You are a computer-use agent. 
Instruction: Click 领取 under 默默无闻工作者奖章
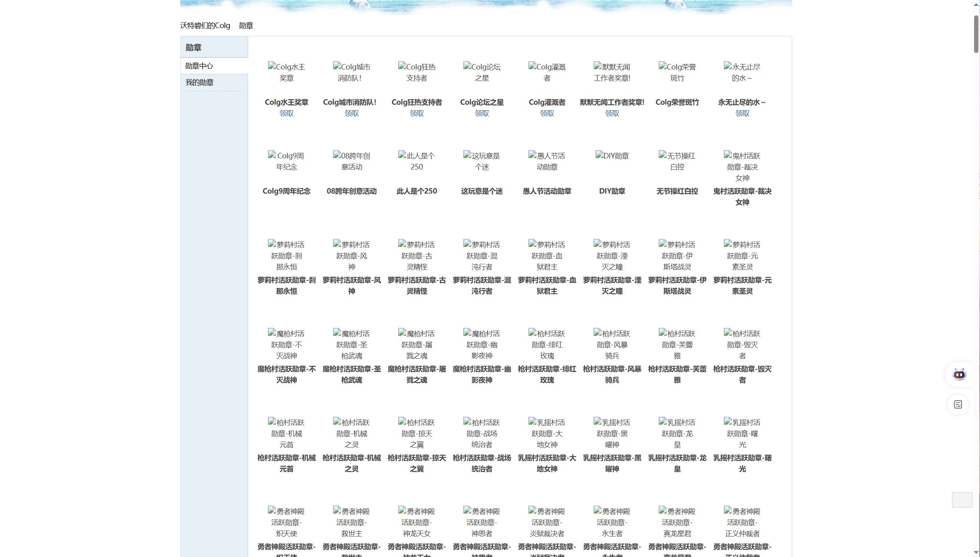612,113
